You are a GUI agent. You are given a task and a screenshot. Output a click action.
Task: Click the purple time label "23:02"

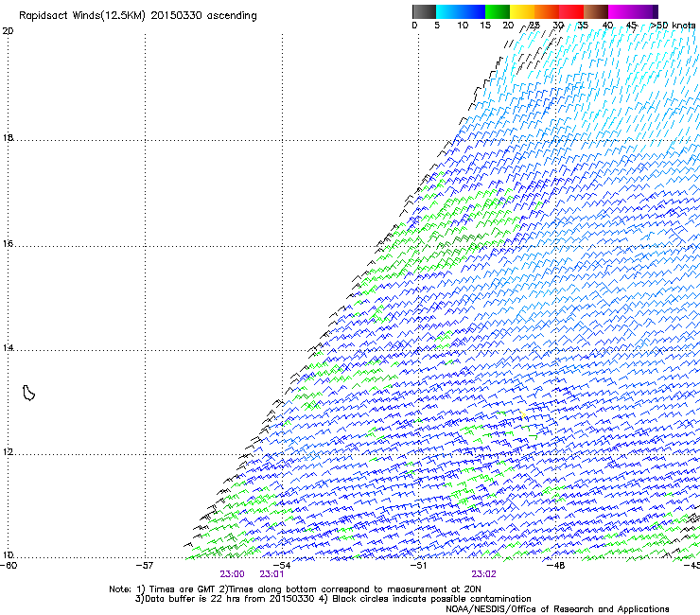[484, 574]
